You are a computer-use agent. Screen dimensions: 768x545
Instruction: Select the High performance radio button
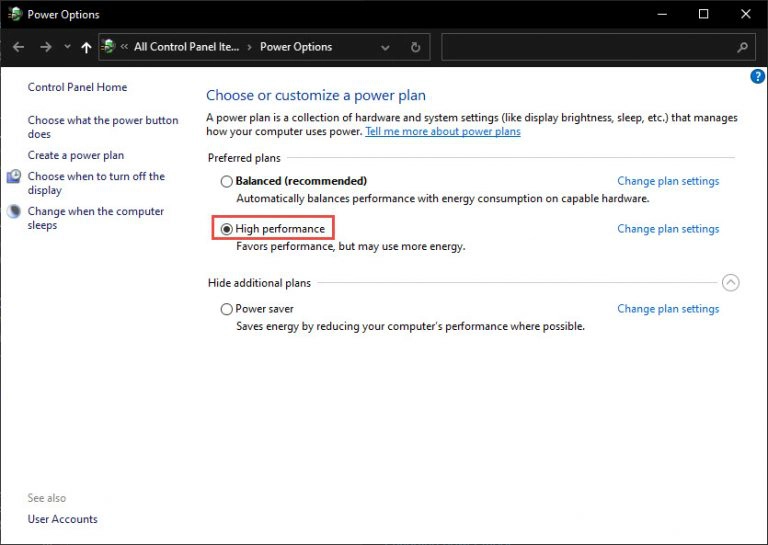[x=226, y=229]
